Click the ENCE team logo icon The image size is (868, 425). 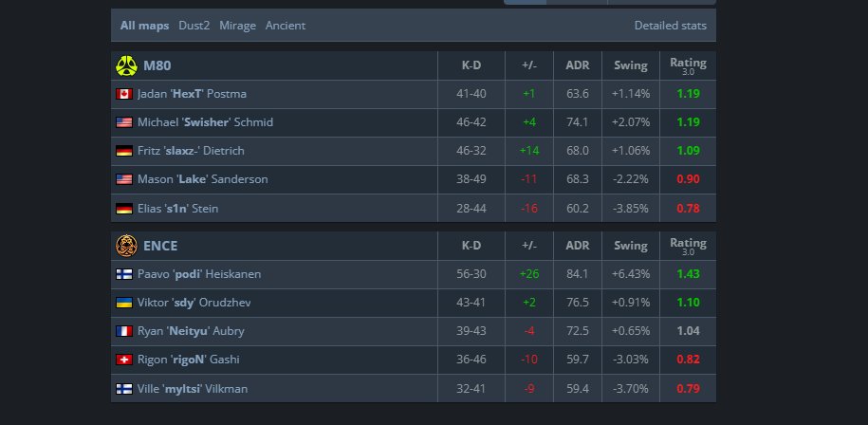126,246
